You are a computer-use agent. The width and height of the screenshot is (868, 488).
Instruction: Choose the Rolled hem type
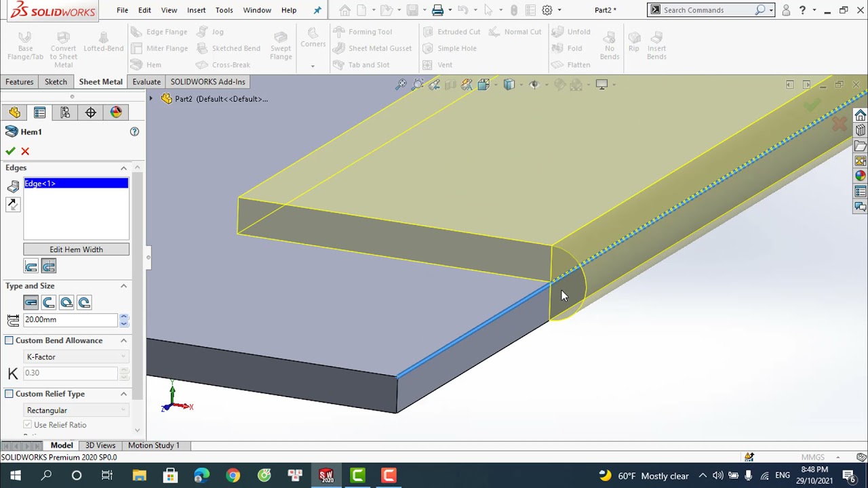pyautogui.click(x=84, y=302)
